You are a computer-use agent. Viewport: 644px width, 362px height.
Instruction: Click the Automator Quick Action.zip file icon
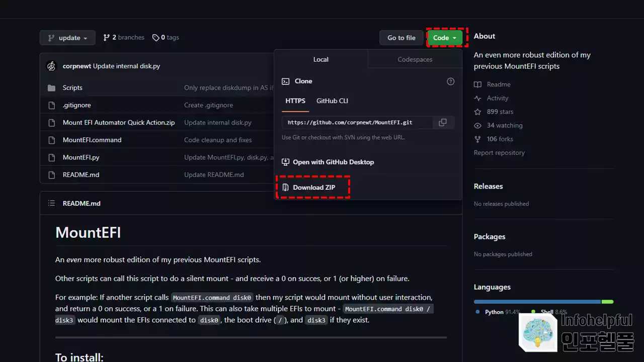(51, 123)
